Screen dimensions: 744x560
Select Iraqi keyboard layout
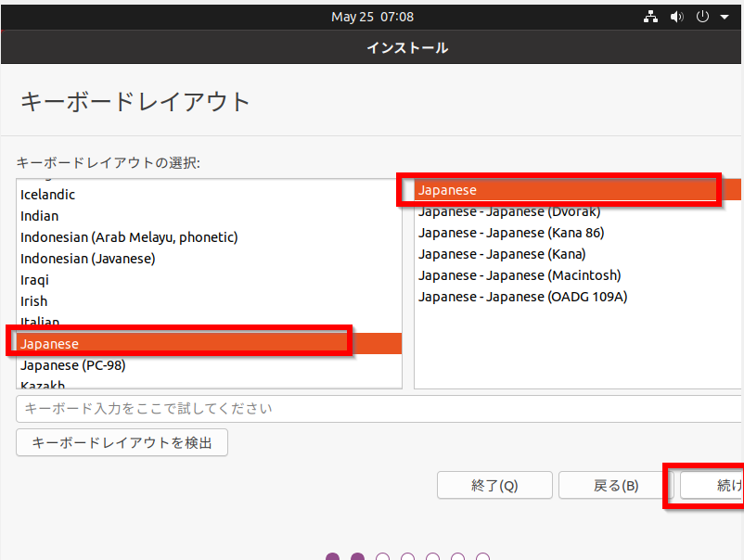coord(35,280)
